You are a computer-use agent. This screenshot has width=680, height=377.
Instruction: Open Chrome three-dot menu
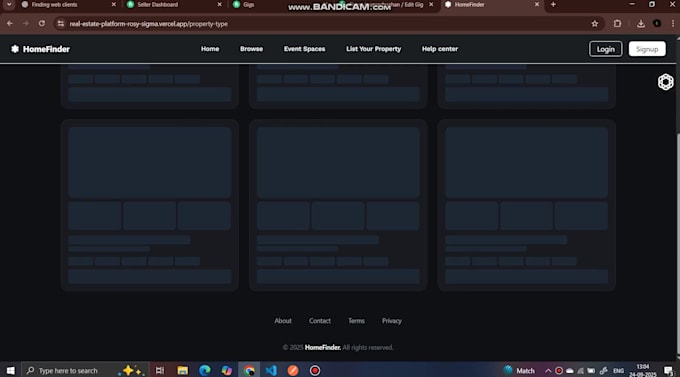pyautogui.click(x=673, y=24)
